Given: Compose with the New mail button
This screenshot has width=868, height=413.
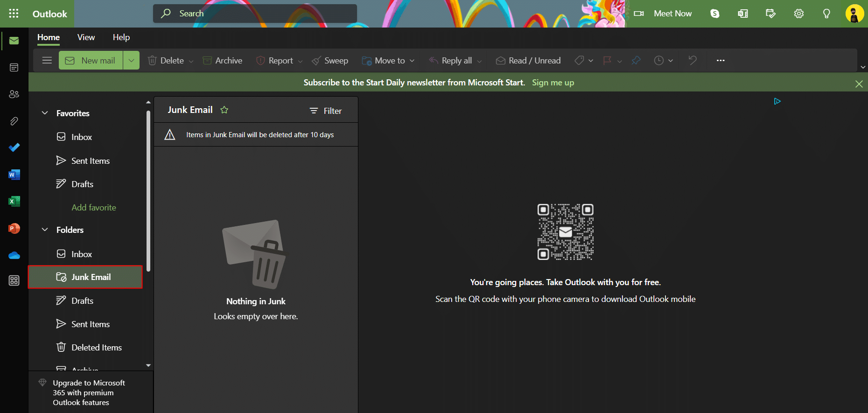Looking at the screenshot, I should [x=91, y=60].
